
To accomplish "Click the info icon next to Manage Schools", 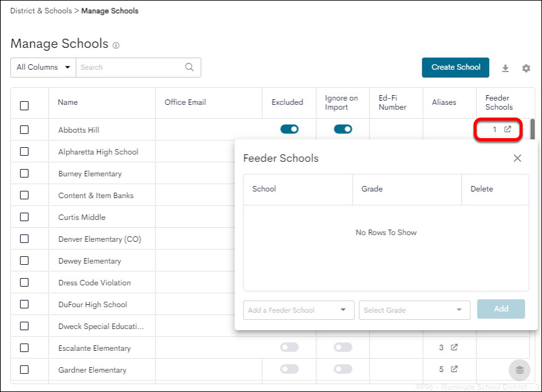I will (x=116, y=45).
